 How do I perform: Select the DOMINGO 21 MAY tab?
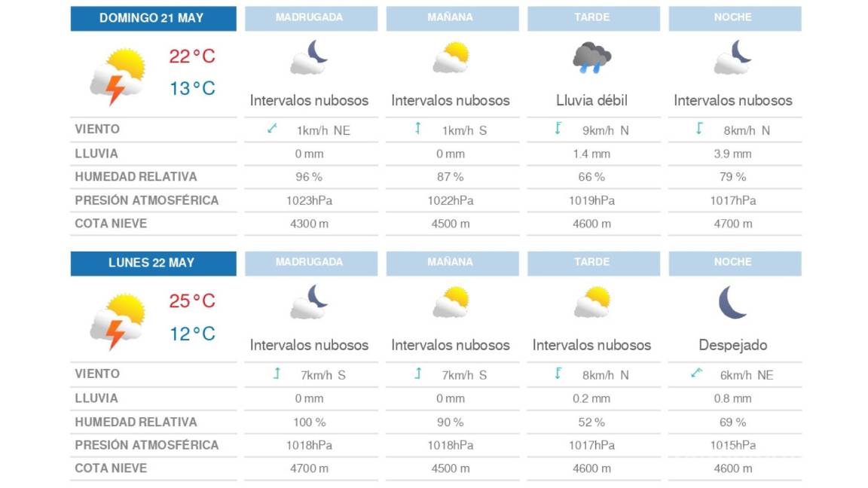pyautogui.click(x=153, y=17)
